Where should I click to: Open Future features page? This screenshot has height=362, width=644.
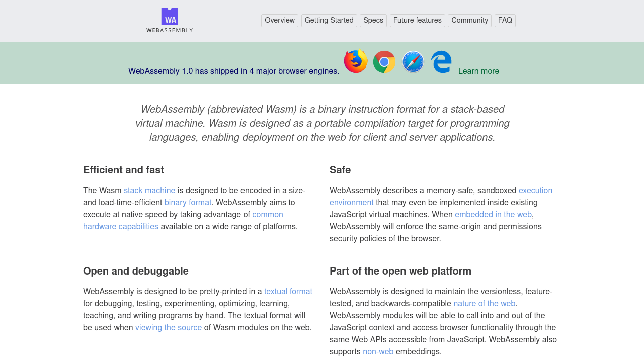418,21
